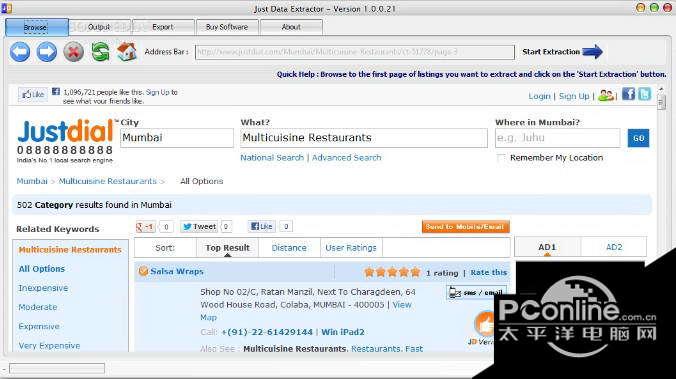This screenshot has width=676, height=379.
Task: Click the Start Extraction blue arrow
Action: (x=592, y=52)
